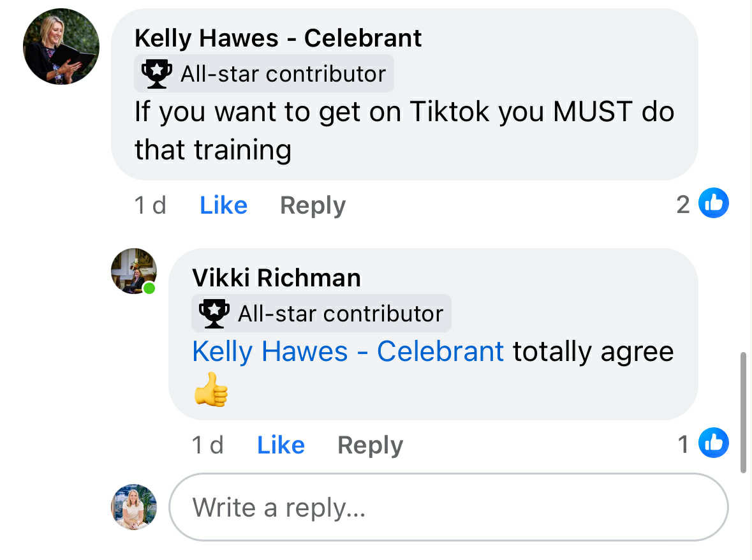
Task: Click the trophy icon on Kelly's badge
Action: [x=156, y=73]
